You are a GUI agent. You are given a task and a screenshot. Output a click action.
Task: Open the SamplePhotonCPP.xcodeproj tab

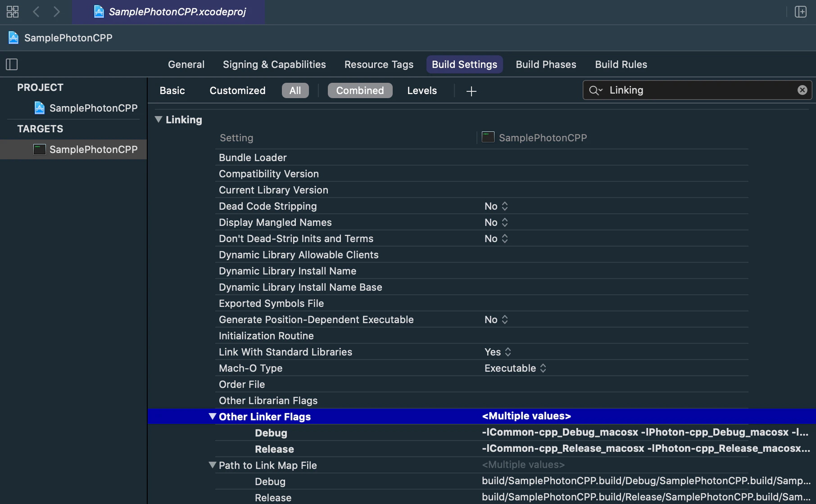(x=169, y=12)
